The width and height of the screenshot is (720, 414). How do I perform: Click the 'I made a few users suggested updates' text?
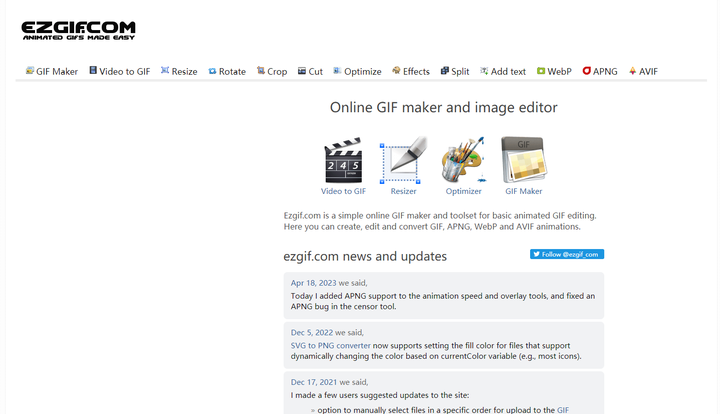[380, 395]
